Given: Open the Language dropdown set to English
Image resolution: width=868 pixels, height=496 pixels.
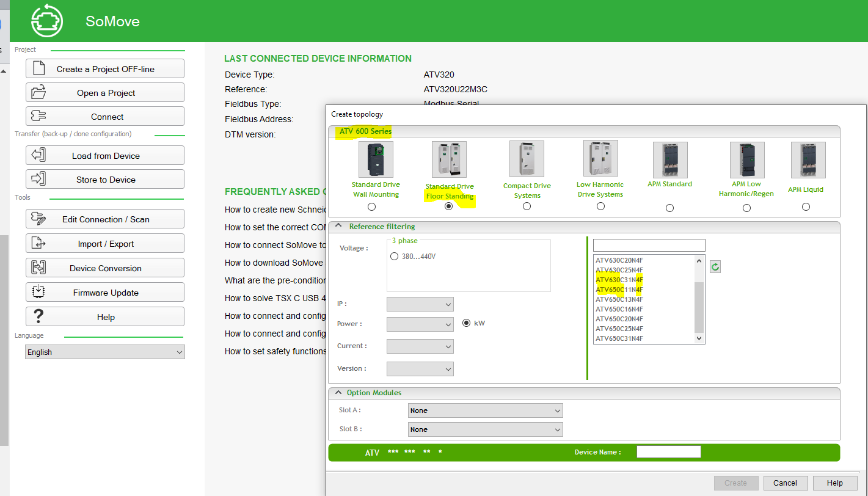Looking at the screenshot, I should click(105, 352).
